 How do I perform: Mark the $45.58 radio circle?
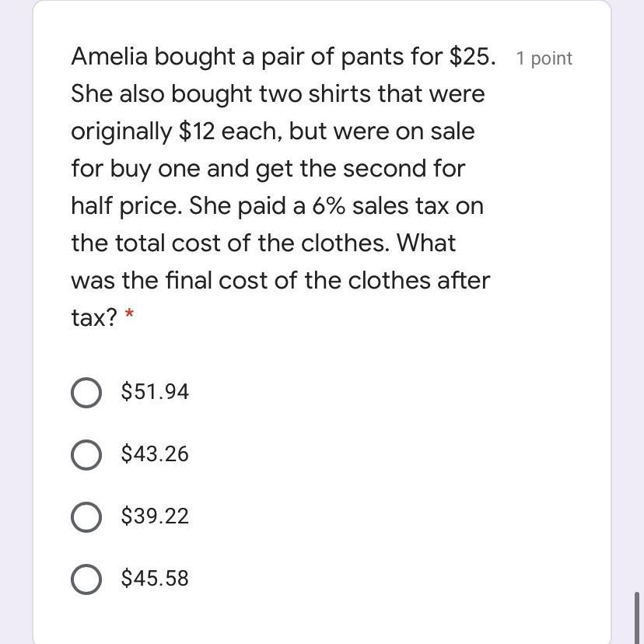click(86, 579)
